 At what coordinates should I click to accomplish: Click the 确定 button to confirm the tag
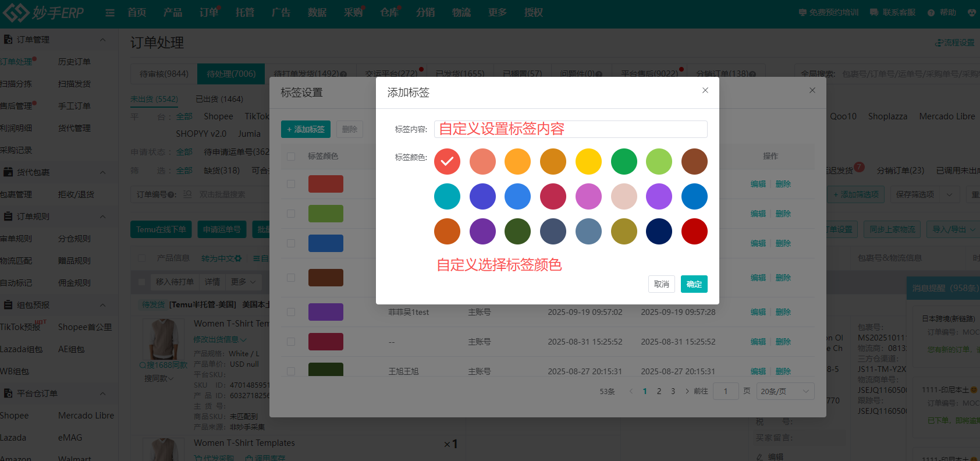[694, 284]
